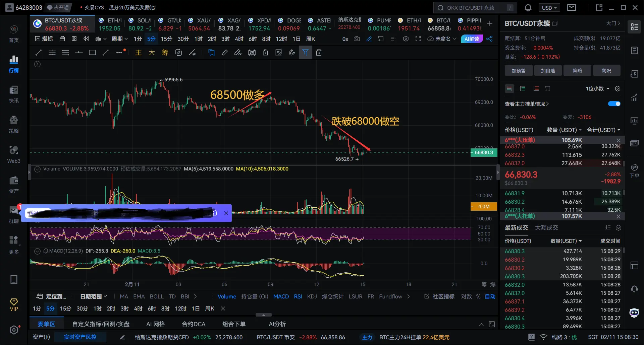Show sell-only red order book layout
Viewport: 644px width, 345px height.
pyautogui.click(x=536, y=88)
